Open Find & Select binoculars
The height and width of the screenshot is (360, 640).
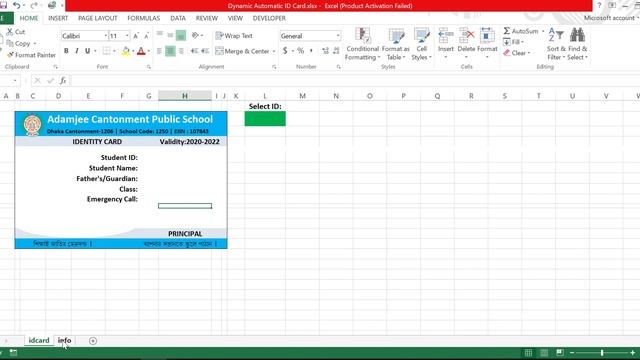577,44
